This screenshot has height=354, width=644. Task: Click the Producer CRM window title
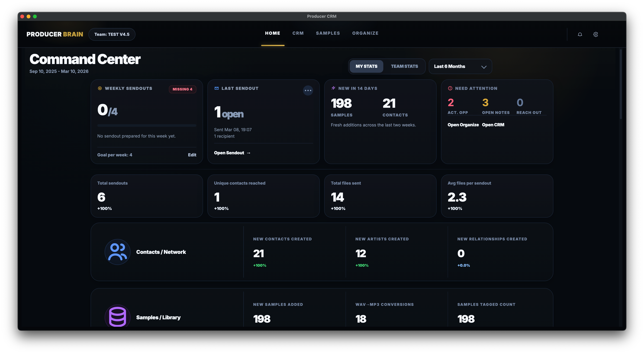[322, 16]
